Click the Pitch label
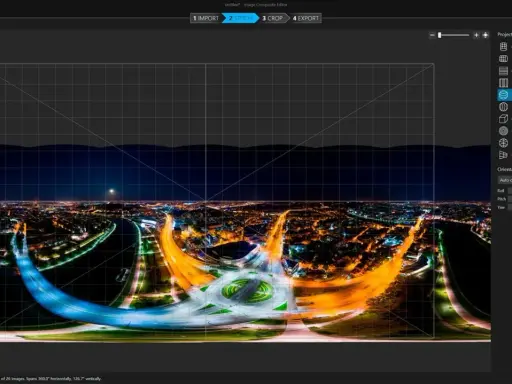The width and height of the screenshot is (512, 384). tap(502, 199)
